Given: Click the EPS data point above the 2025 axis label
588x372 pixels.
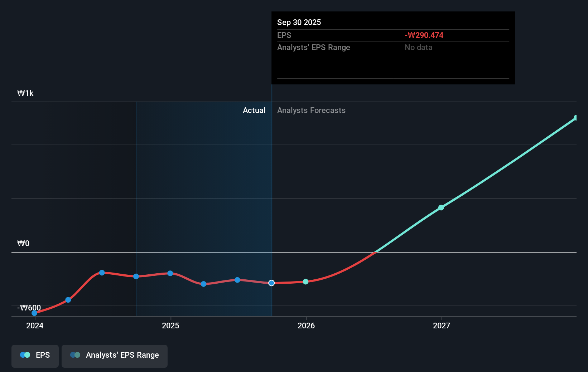Looking at the screenshot, I should [170, 273].
